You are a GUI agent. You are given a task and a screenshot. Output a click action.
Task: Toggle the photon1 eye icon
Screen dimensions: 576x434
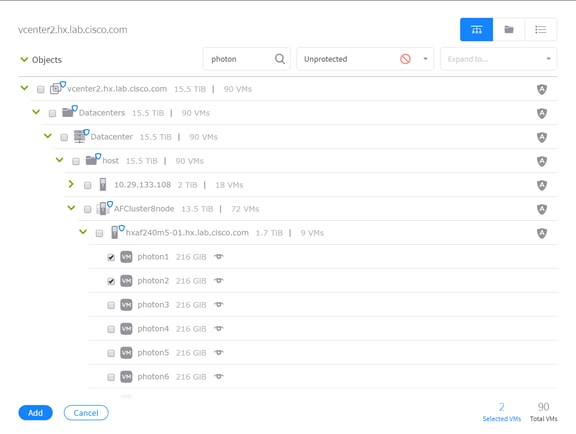pyautogui.click(x=219, y=257)
